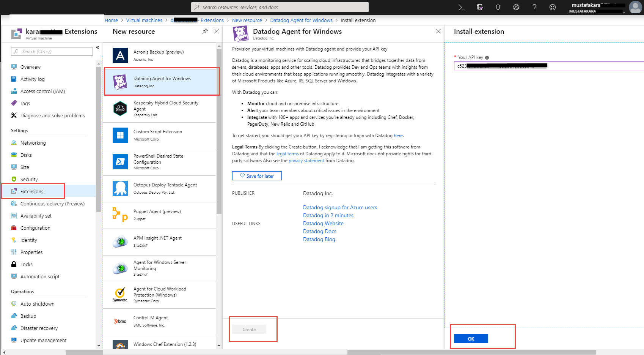This screenshot has height=355, width=644.
Task: Go to Virtual machines breadcrumb
Action: [144, 20]
